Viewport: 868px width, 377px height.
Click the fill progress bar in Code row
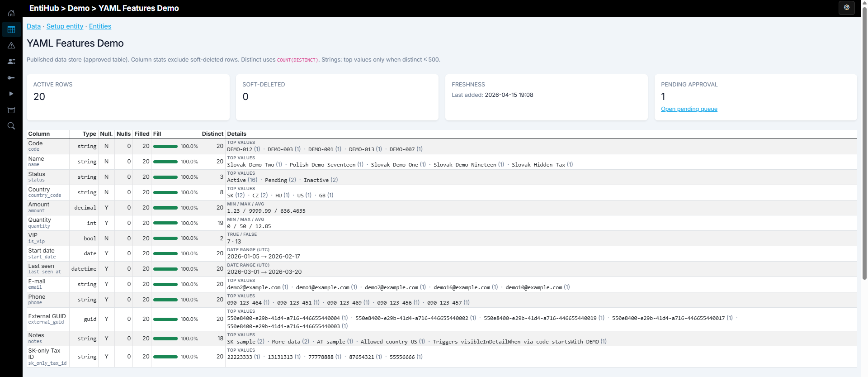[x=165, y=146]
